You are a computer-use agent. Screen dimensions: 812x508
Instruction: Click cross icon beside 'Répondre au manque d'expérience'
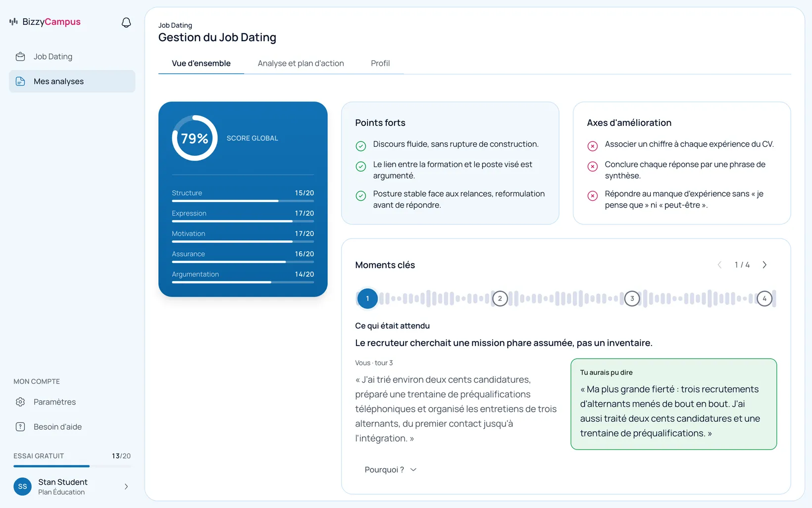click(593, 196)
